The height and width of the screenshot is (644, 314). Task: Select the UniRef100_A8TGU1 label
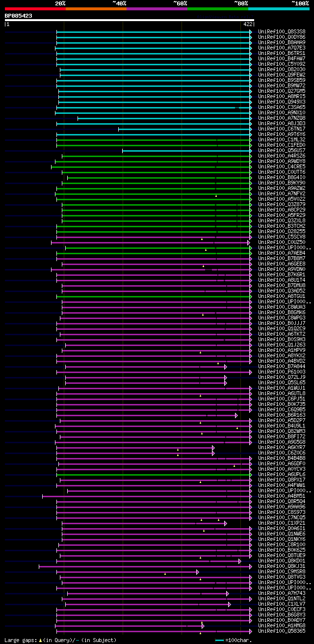282,296
